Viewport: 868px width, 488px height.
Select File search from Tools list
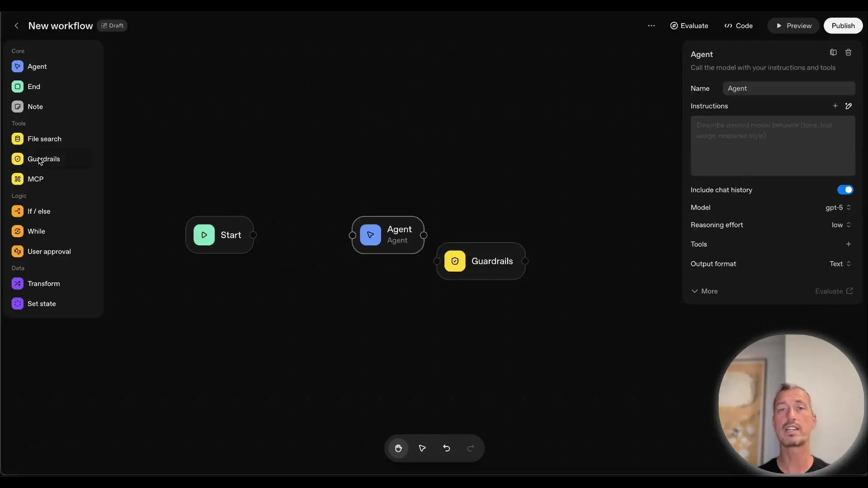[44, 139]
